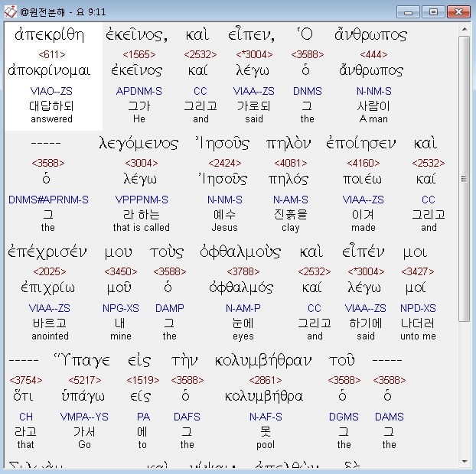This screenshot has height=474, width=476.
Task: Click the English gloss 'made'
Action: pyautogui.click(x=364, y=228)
